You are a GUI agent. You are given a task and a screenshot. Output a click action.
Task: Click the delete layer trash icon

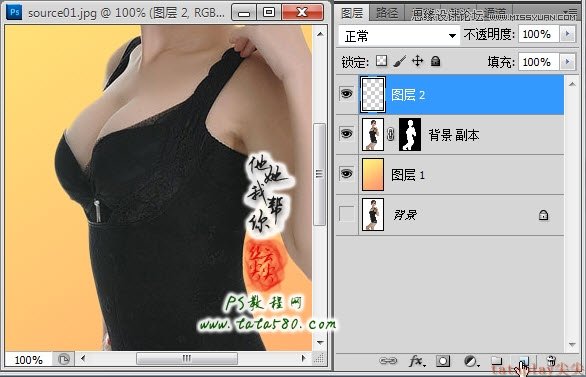pos(551,361)
